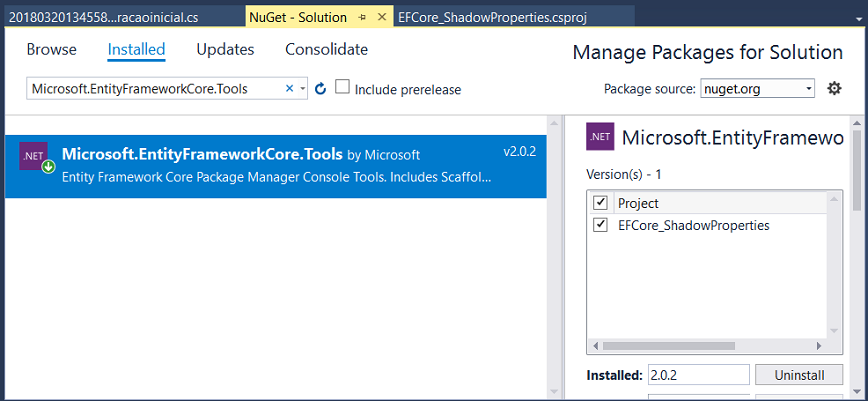This screenshot has width=868, height=401.
Task: Select the Microsoft.EntityFrameworkCore.Tools package row
Action: pyautogui.click(x=276, y=166)
